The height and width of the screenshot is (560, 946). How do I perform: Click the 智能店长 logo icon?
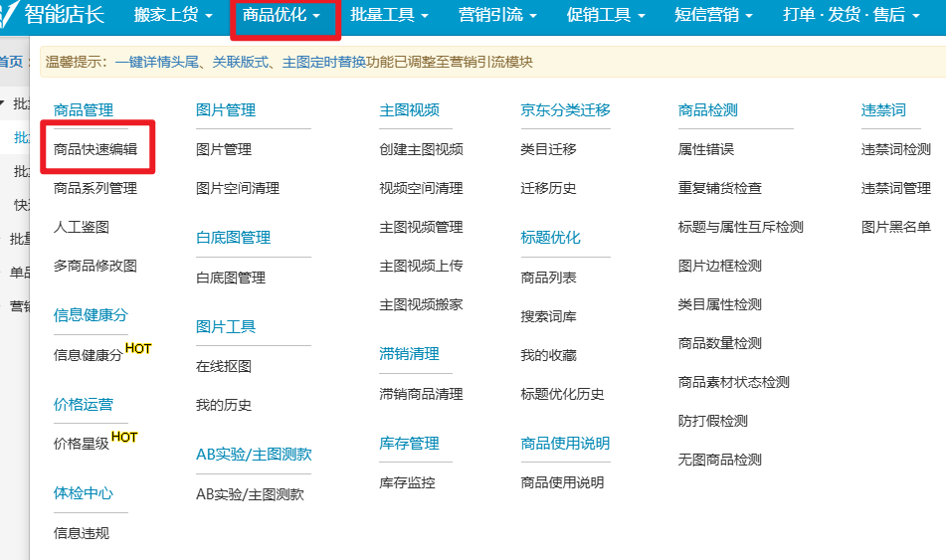tap(10, 15)
